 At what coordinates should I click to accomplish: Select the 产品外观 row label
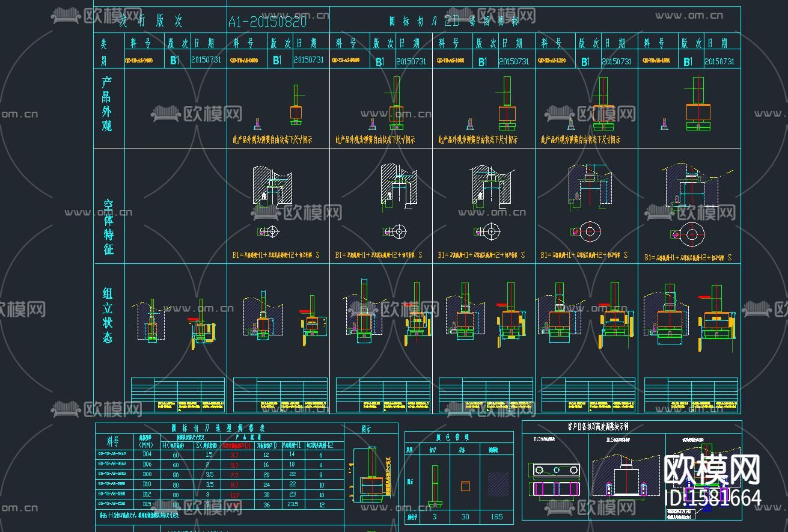pos(107,103)
